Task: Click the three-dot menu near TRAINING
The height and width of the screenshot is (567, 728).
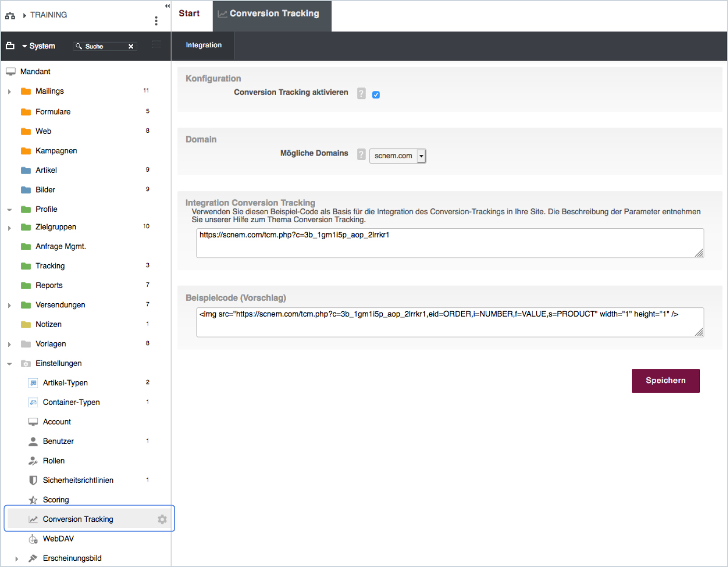Action: click(x=156, y=21)
